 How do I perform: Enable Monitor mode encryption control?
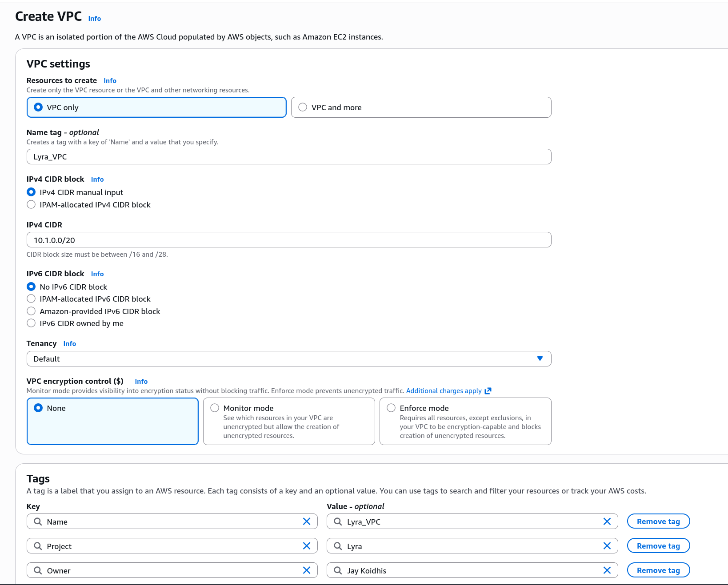pyautogui.click(x=215, y=408)
